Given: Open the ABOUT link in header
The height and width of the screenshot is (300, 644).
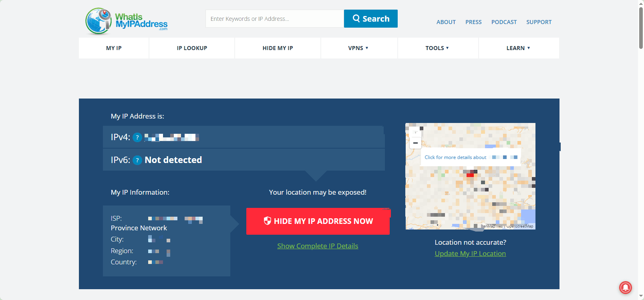Looking at the screenshot, I should click(446, 22).
